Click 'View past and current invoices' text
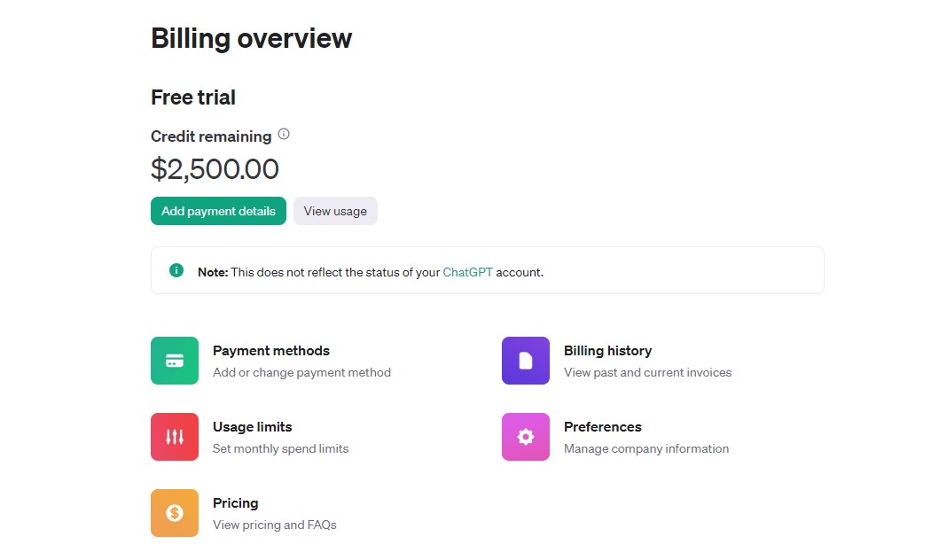931x560 pixels. point(648,373)
